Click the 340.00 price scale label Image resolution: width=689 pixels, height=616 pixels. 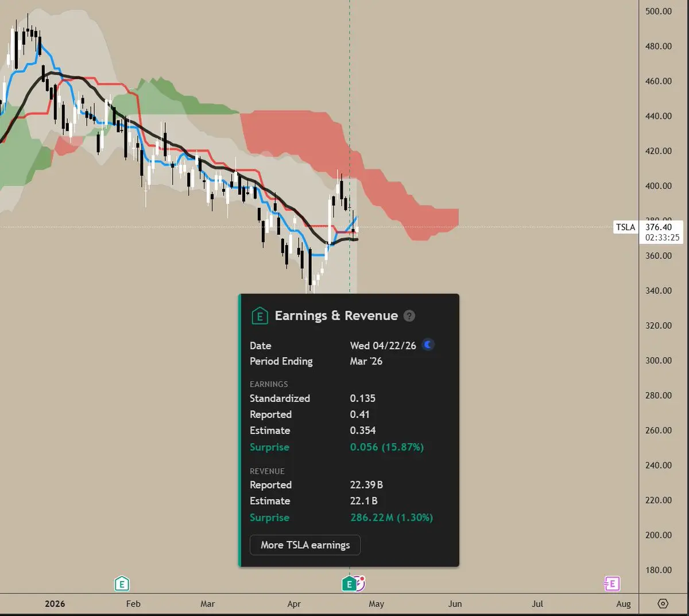click(x=658, y=290)
